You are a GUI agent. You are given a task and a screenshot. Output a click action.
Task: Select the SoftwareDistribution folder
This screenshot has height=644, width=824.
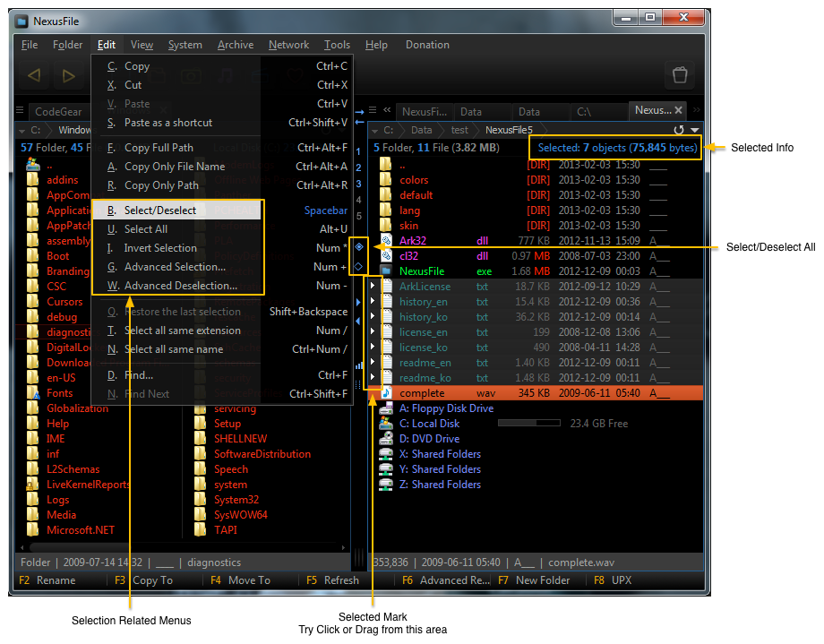262,454
